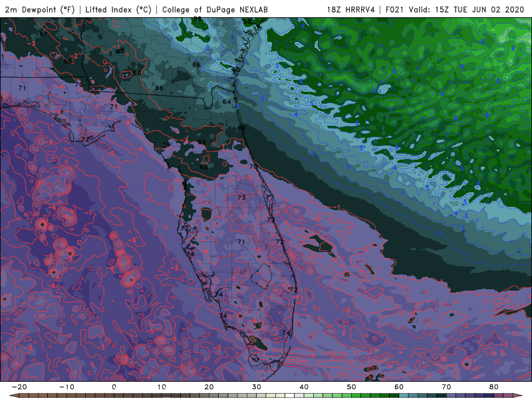Click the "50" color scale label

(352, 387)
